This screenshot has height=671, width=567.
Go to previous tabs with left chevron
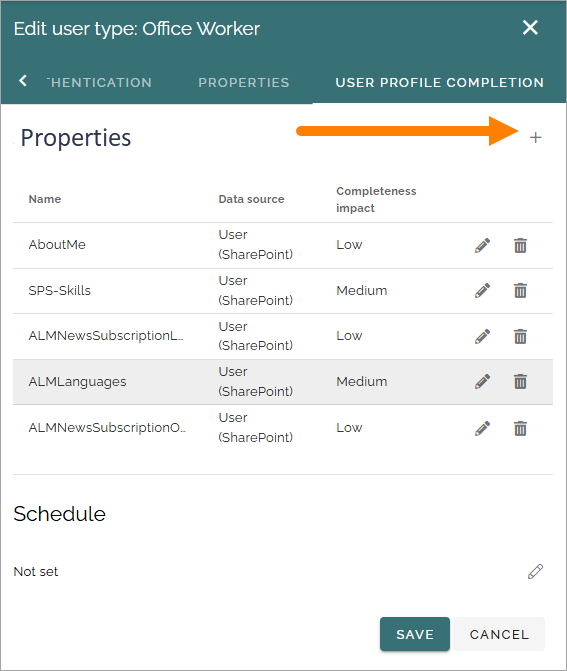pos(23,80)
